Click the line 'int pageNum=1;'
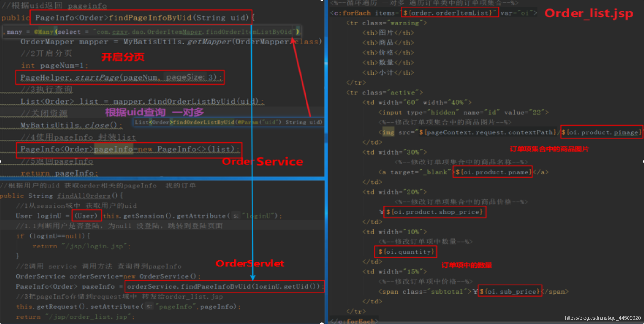The height and width of the screenshot is (324, 644). pos(55,66)
